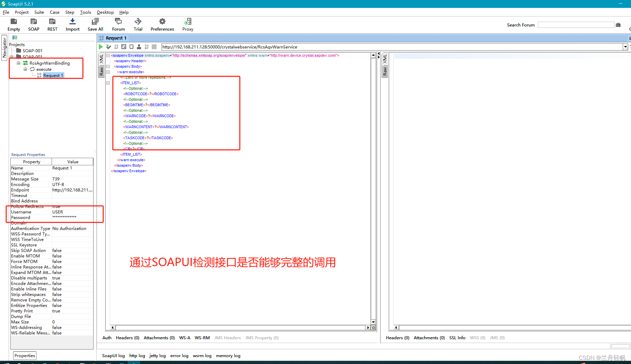Collapse the soapenv:Body XML fold marker

point(108,66)
